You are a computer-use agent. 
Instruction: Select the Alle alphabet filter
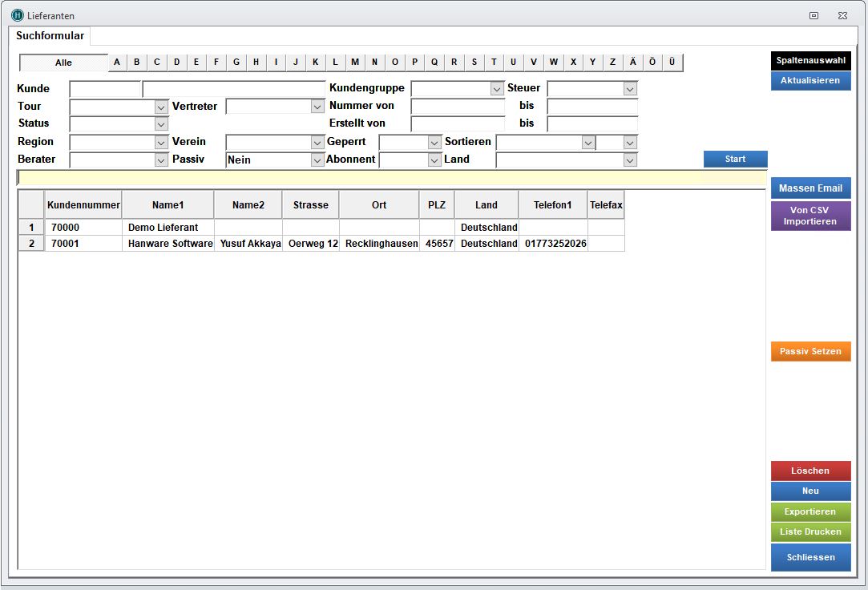[63, 63]
